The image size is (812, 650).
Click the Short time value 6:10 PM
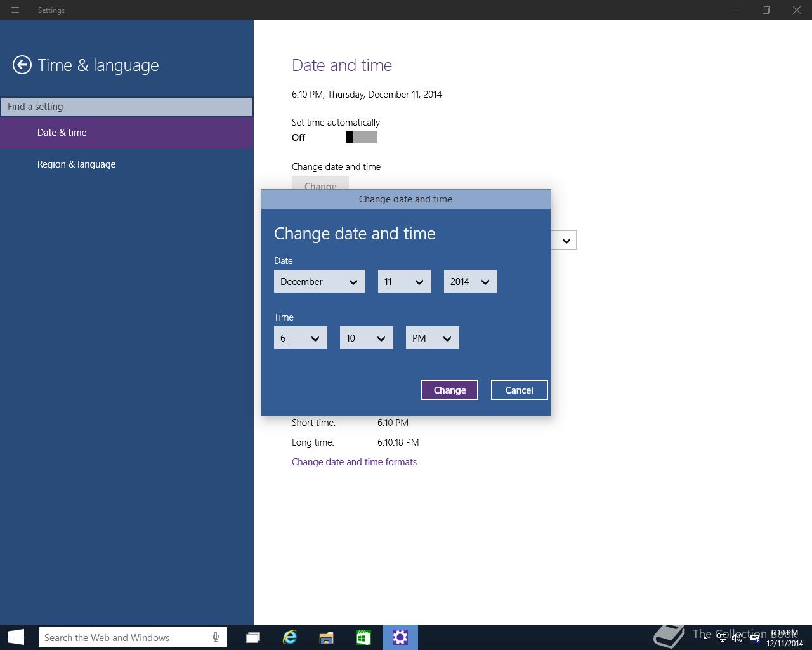(393, 423)
